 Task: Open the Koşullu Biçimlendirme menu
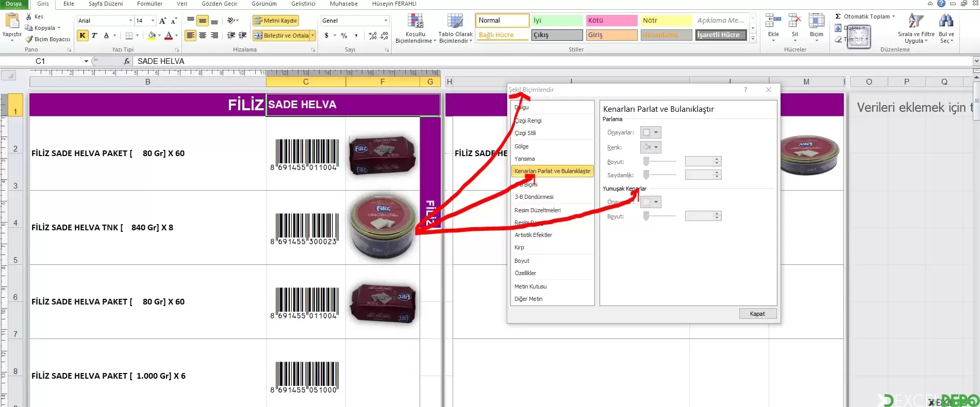click(x=416, y=28)
